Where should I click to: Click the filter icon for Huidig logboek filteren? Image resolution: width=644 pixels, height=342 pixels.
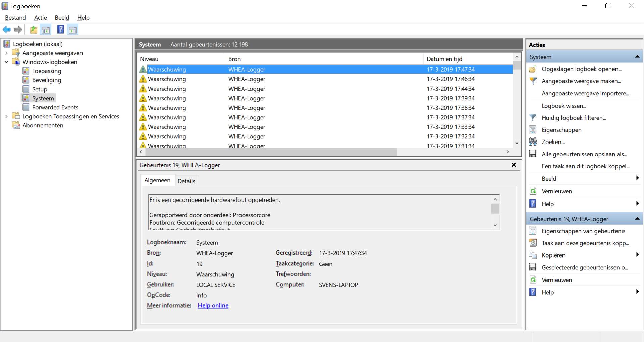click(x=533, y=118)
